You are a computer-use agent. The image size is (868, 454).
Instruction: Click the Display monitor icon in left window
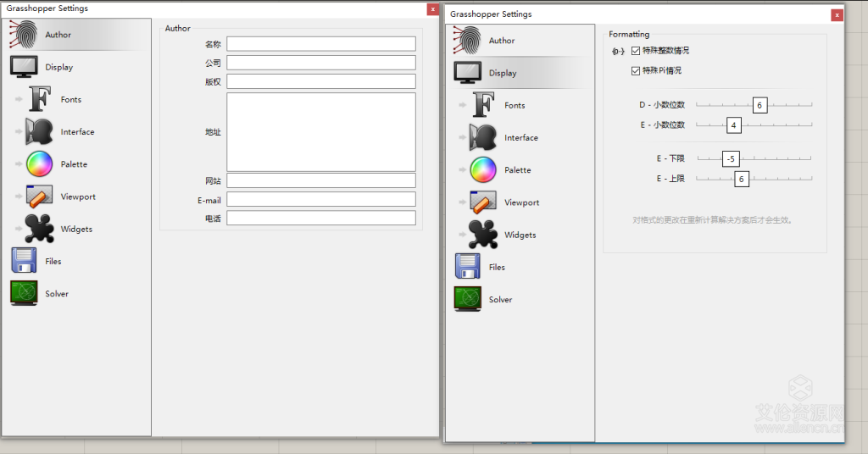pyautogui.click(x=24, y=67)
